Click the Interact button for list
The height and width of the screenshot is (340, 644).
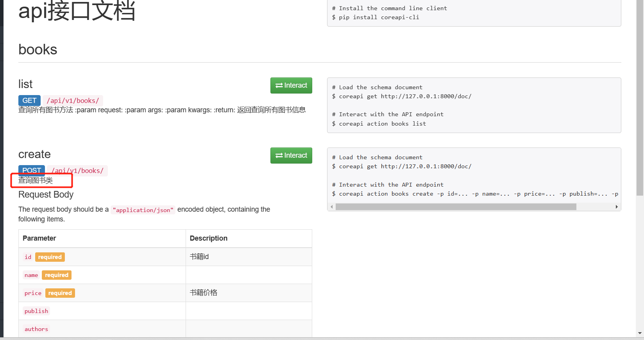coord(291,85)
